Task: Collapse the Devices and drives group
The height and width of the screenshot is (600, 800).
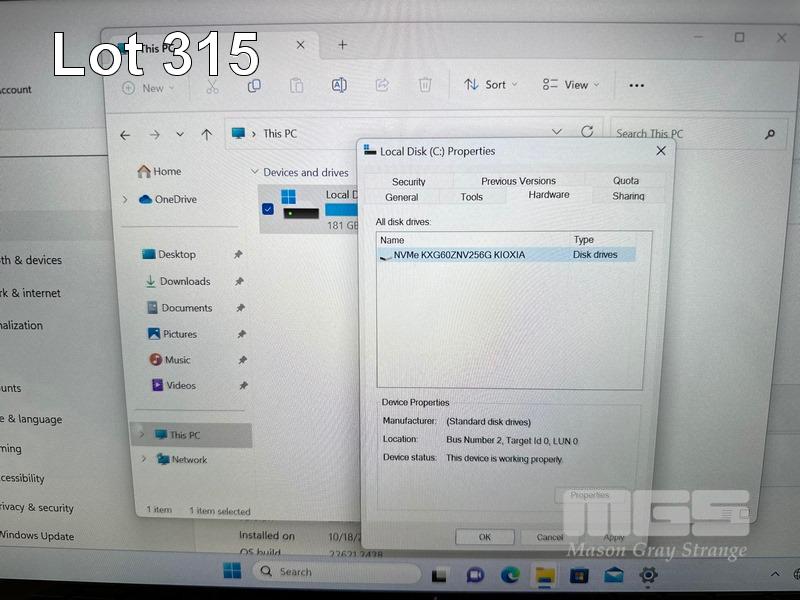Action: 254,173
